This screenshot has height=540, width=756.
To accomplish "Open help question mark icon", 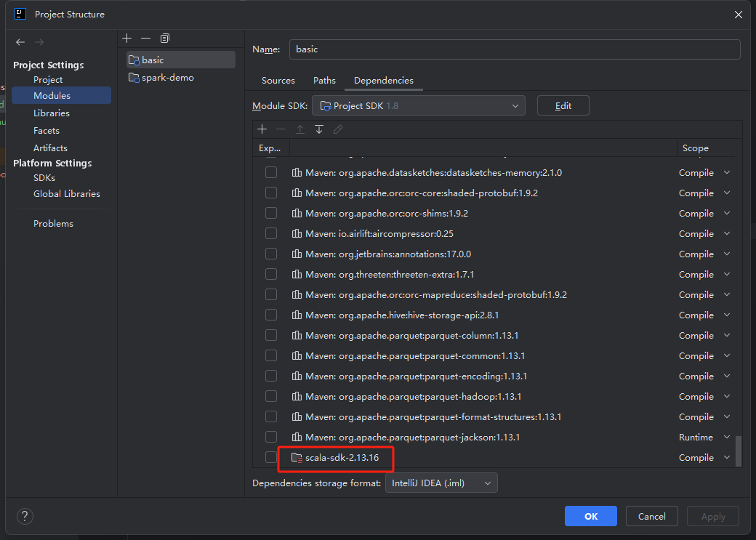I will (x=25, y=516).
